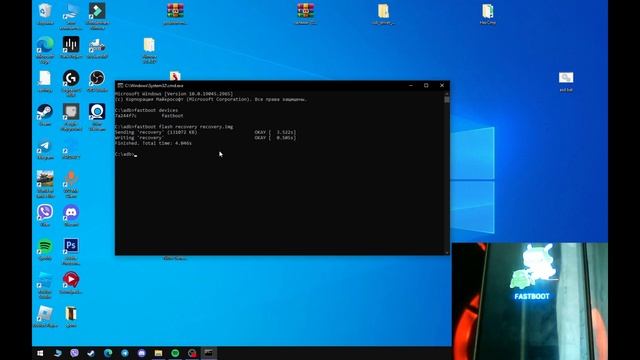Open Spotify from the taskbar
The height and width of the screenshot is (360, 640).
(x=175, y=353)
